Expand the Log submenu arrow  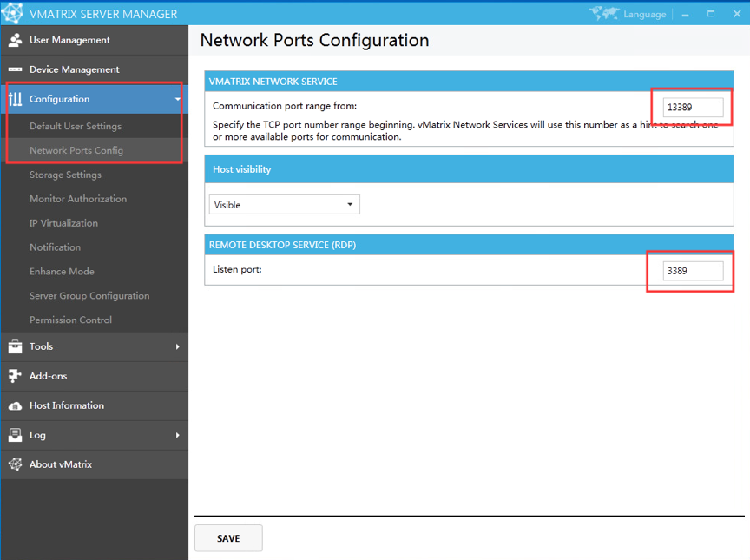coord(177,435)
